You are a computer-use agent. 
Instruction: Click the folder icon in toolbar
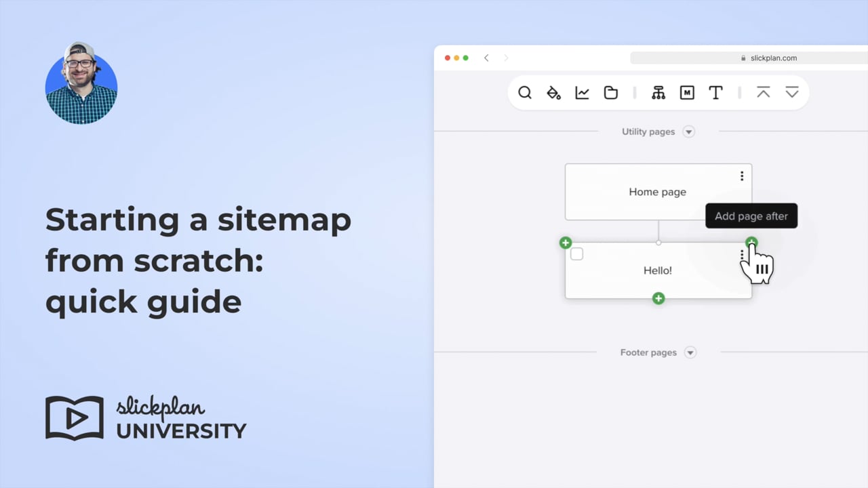tap(611, 93)
